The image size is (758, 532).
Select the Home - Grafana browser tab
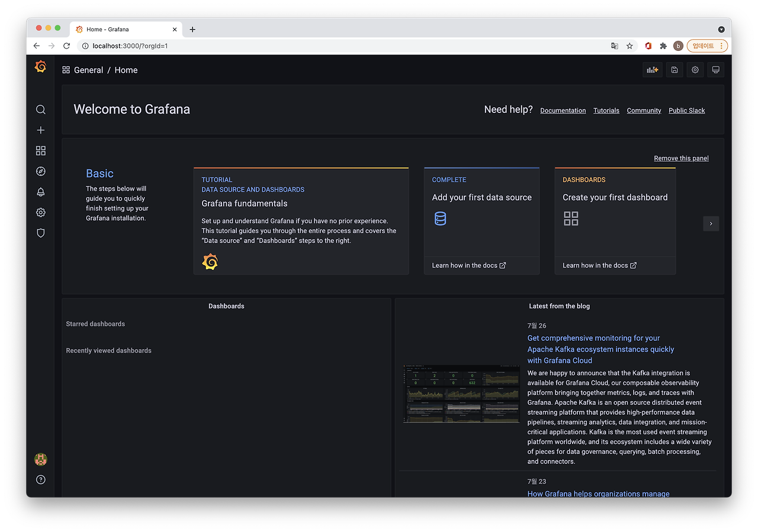coord(126,29)
